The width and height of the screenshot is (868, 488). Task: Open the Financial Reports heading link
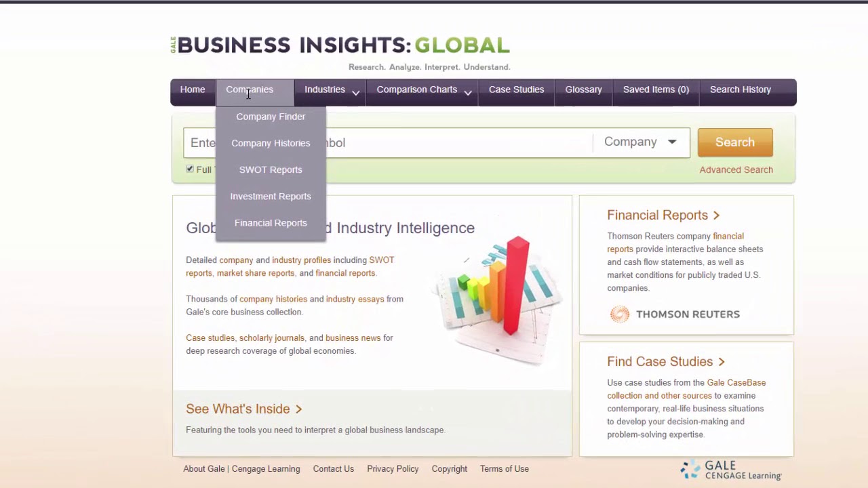[x=663, y=216]
